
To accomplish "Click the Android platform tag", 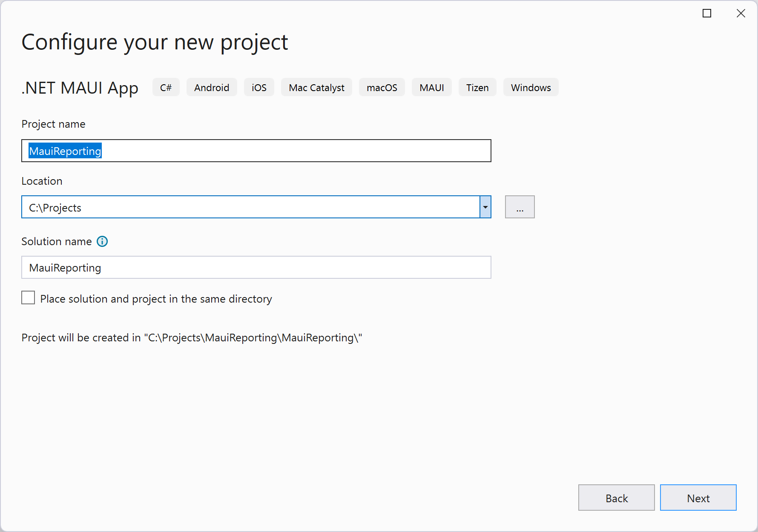I will pos(212,88).
